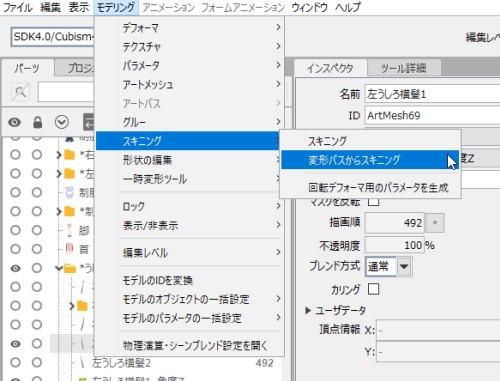500x381 pixels.
Task: Expand the *左 folder in parts tree
Action: (59, 173)
